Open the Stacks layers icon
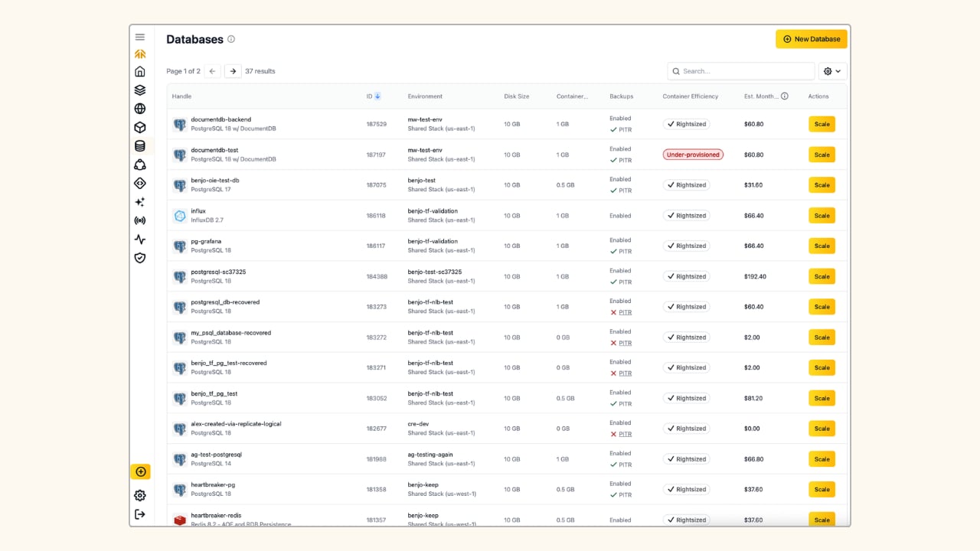 coord(140,90)
